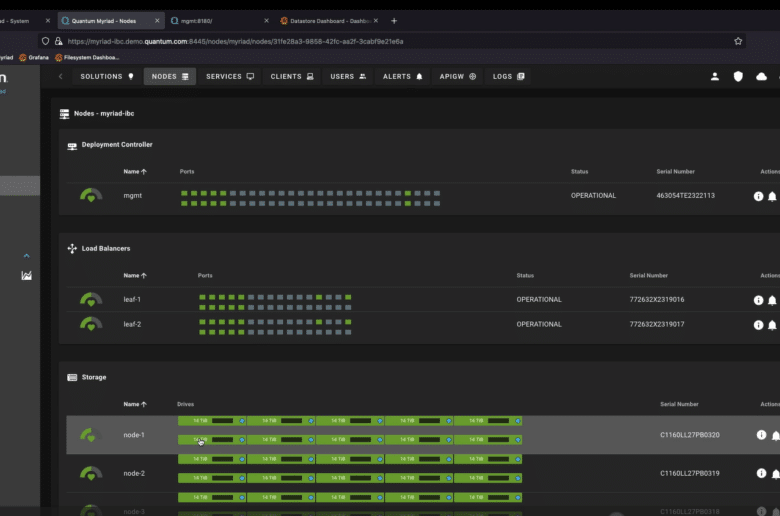The image size is (780, 516).
Task: Click first 14 TiB drive of node-1
Action: tap(212, 421)
